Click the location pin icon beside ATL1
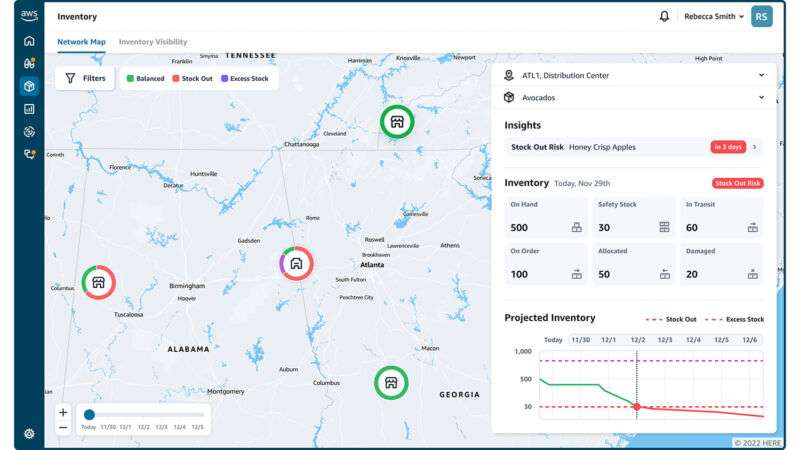 coord(509,76)
